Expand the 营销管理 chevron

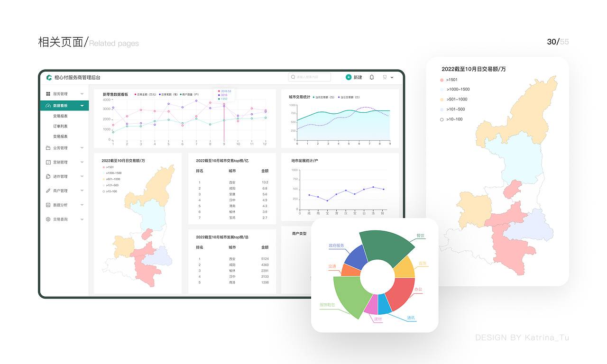pos(82,162)
